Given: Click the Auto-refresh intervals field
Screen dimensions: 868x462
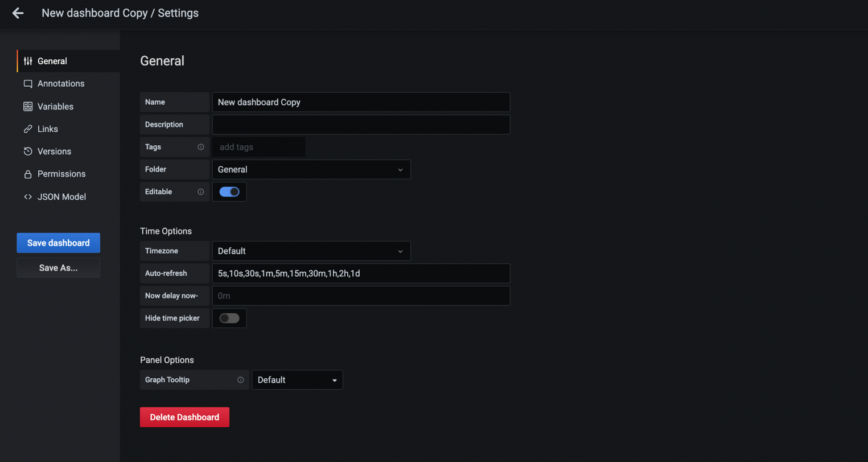Looking at the screenshot, I should click(361, 273).
